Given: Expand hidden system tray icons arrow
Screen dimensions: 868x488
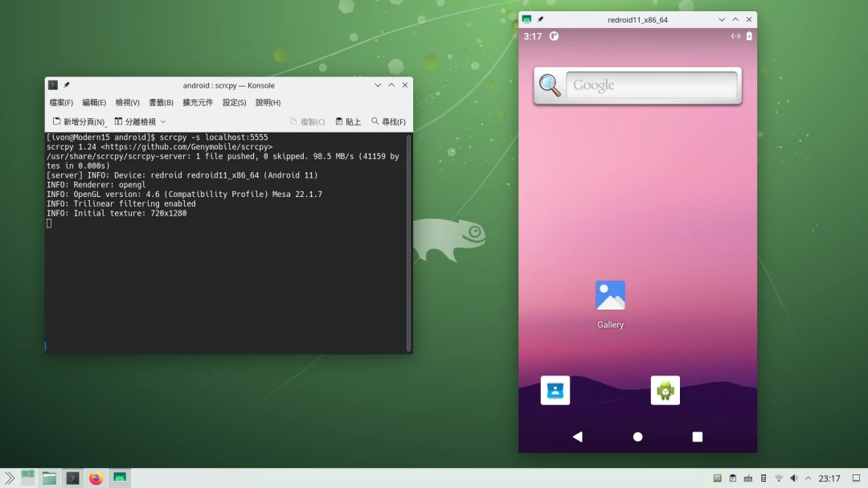Looking at the screenshot, I should click(809, 478).
